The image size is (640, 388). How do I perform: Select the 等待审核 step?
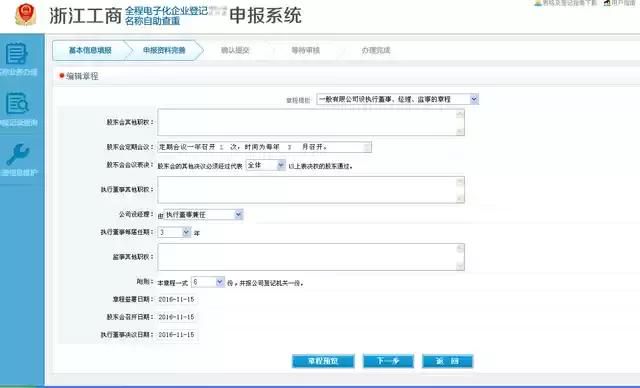click(305, 50)
